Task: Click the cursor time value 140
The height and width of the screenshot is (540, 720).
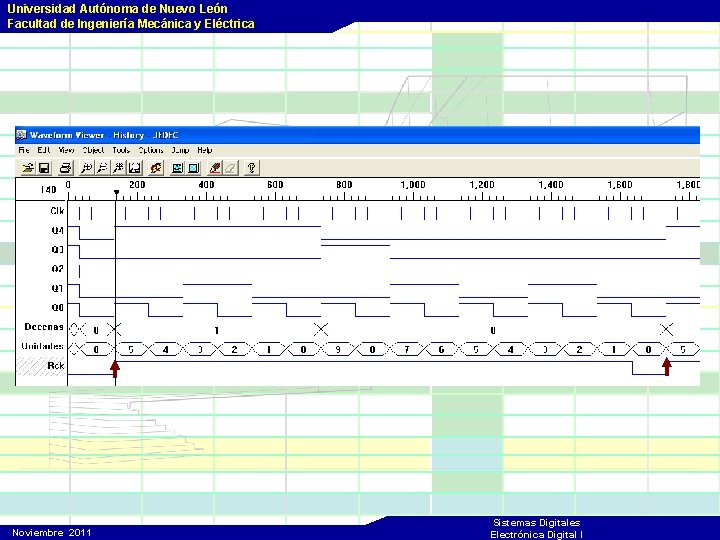Action: [x=48, y=189]
